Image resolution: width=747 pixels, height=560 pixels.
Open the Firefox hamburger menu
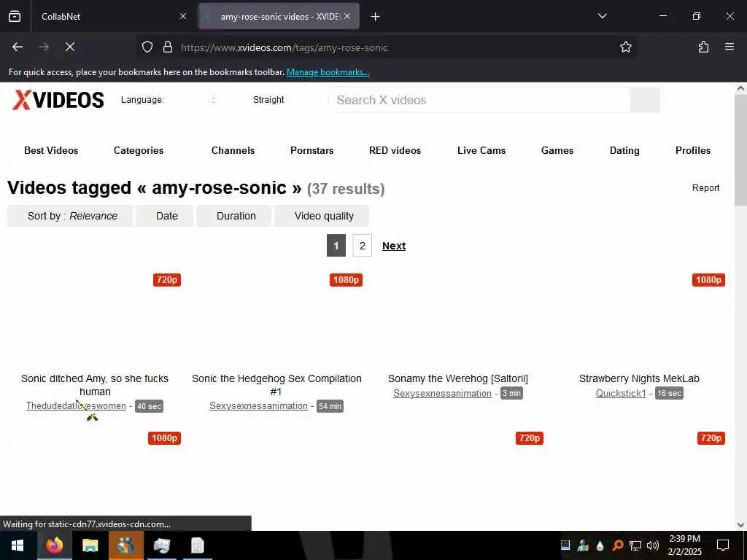[729, 47]
